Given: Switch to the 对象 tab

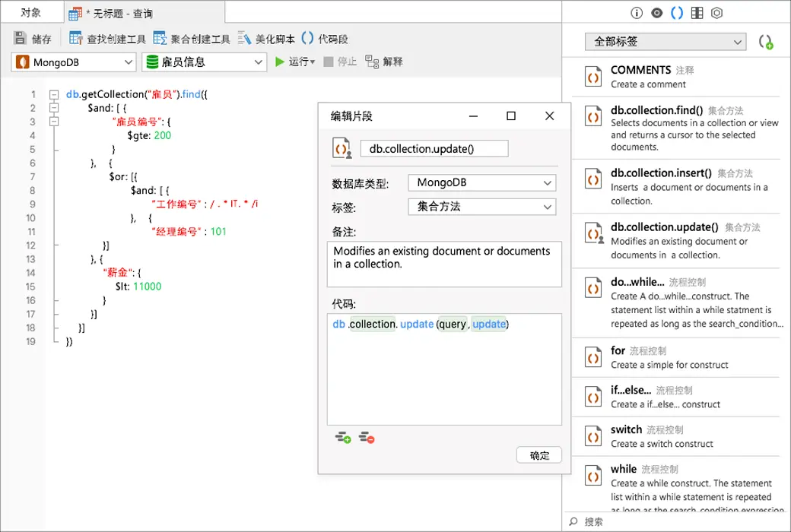Looking at the screenshot, I should (31, 13).
